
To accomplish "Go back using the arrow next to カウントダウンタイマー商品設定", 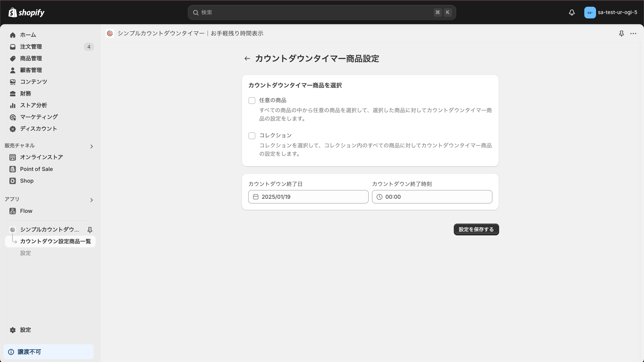I will tap(247, 58).
